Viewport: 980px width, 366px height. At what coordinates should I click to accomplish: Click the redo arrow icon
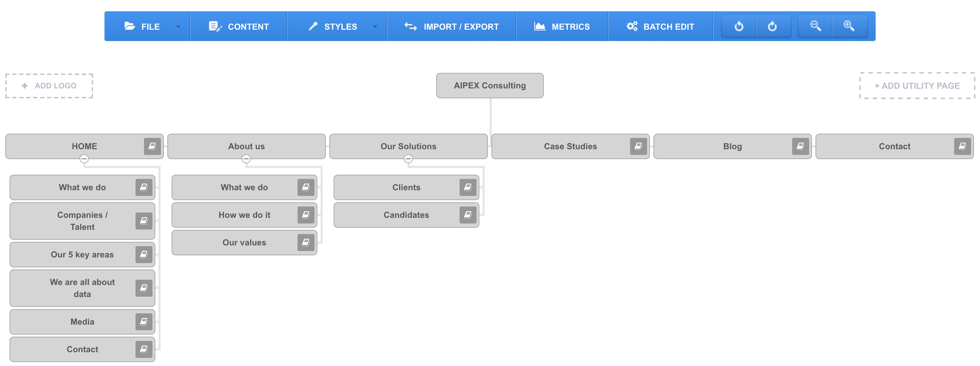click(772, 26)
